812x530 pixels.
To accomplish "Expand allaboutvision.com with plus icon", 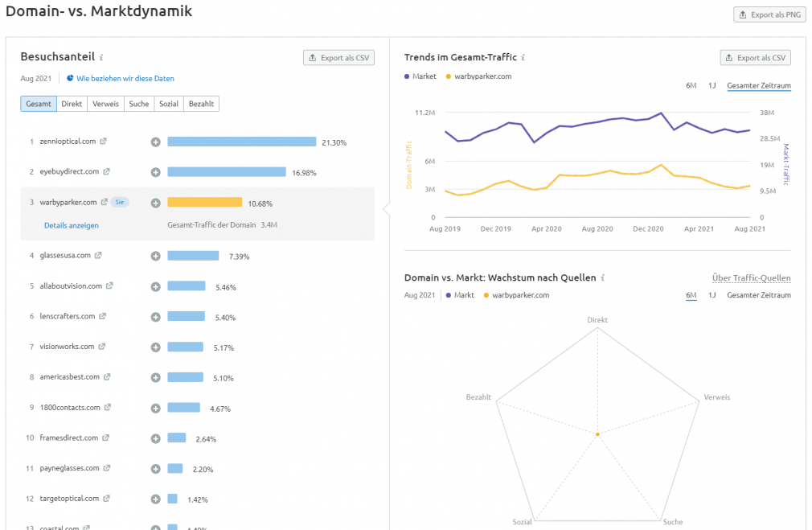I will (x=155, y=286).
